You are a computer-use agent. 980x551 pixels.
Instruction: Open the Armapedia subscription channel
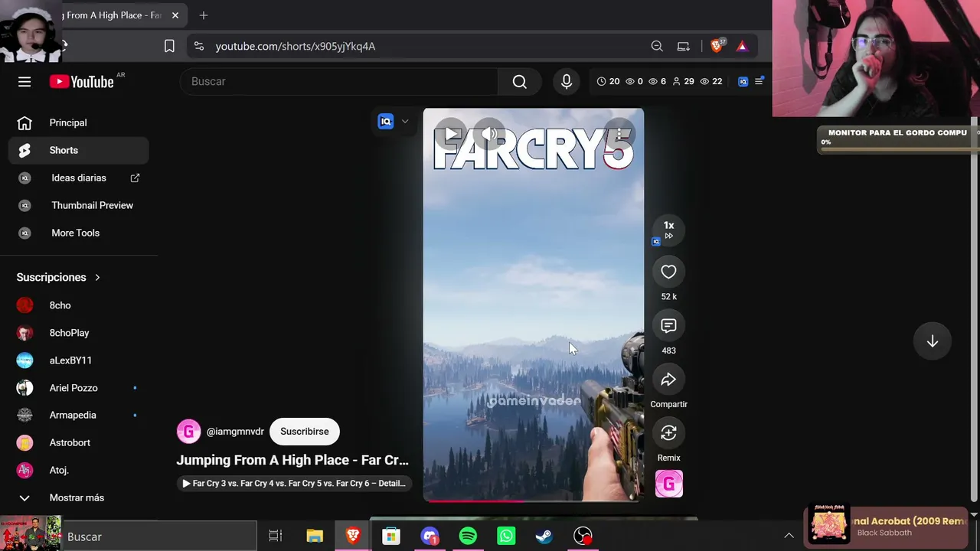[x=79, y=415]
